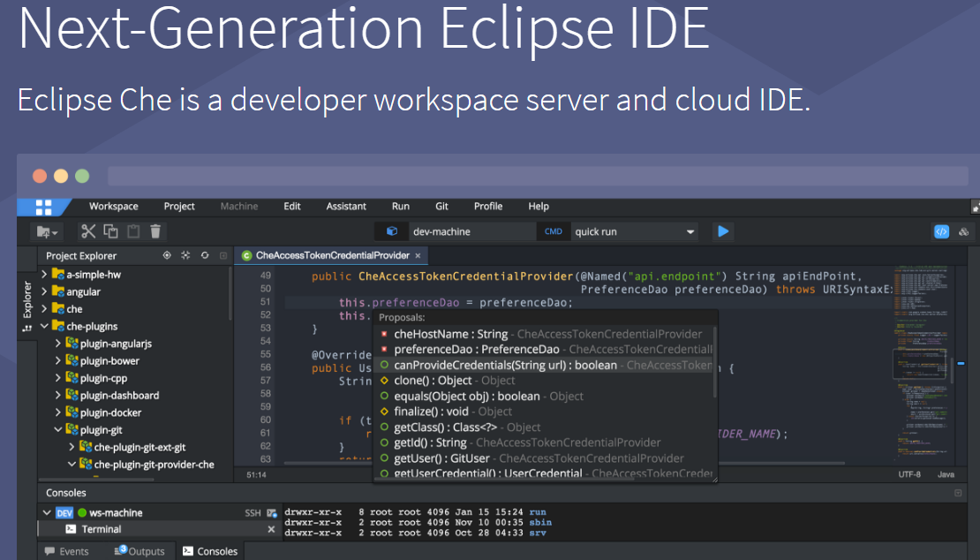Expand the che project folder
This screenshot has width=980, height=560.
[44, 309]
